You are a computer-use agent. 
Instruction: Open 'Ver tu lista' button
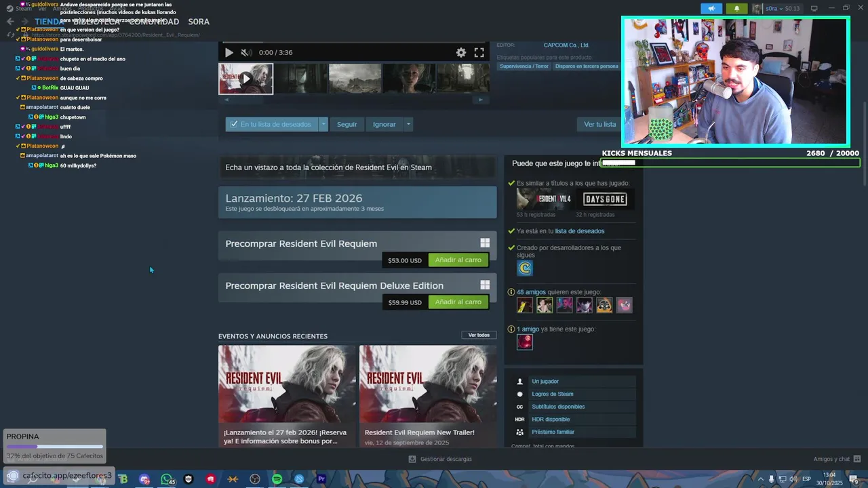[600, 124]
